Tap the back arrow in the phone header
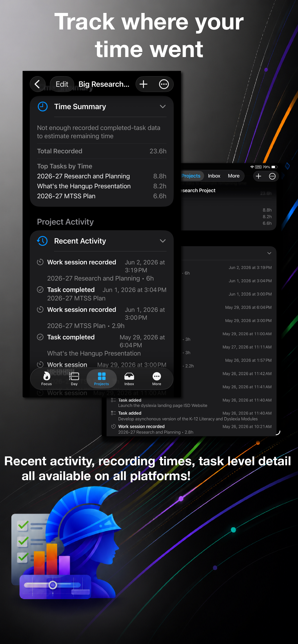The height and width of the screenshot is (644, 298). [38, 84]
